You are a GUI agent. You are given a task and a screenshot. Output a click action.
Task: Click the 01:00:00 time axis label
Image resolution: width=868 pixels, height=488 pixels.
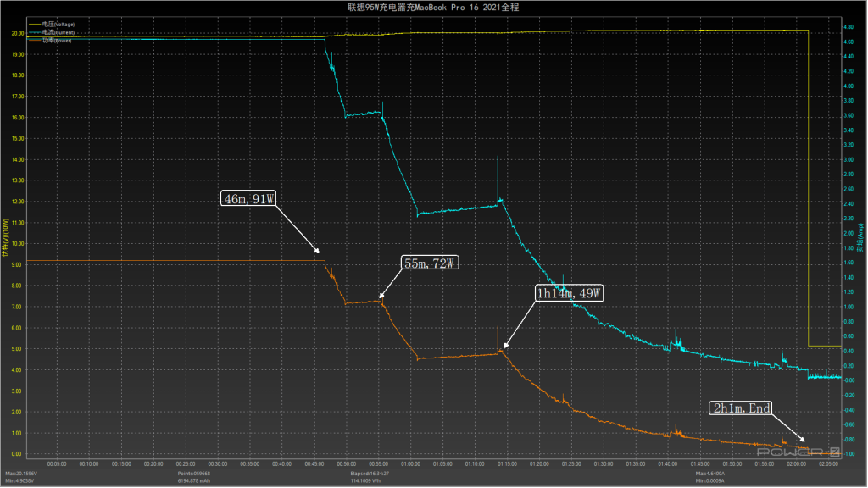410,464
